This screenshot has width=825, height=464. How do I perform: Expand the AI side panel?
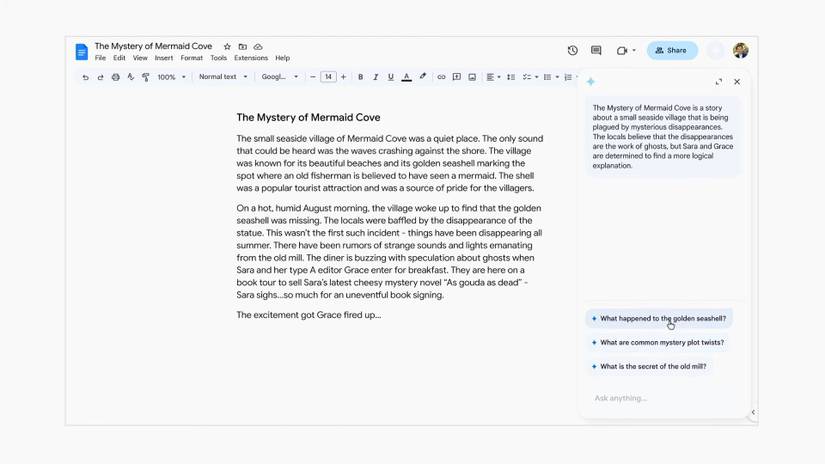point(719,82)
